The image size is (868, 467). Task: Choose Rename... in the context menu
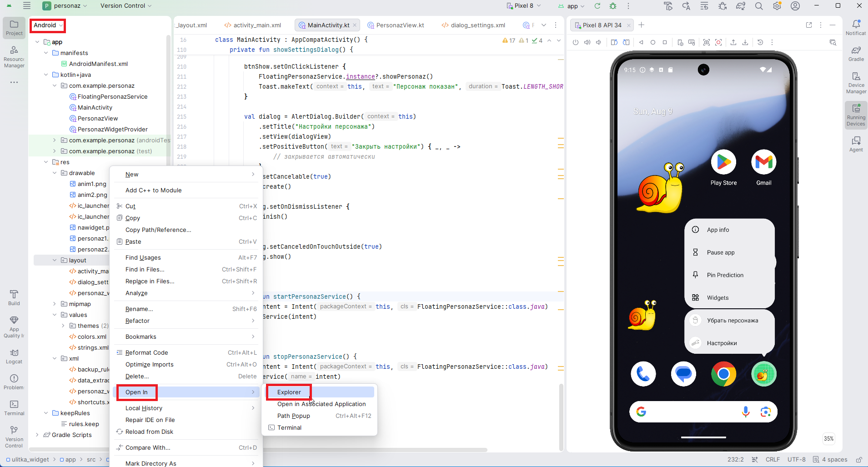tap(186, 309)
